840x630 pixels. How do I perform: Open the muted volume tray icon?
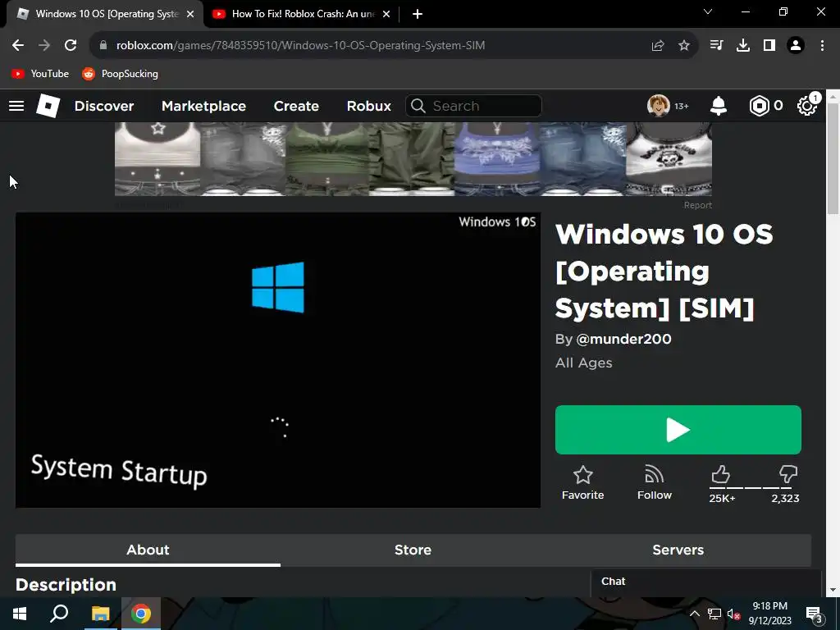point(734,614)
